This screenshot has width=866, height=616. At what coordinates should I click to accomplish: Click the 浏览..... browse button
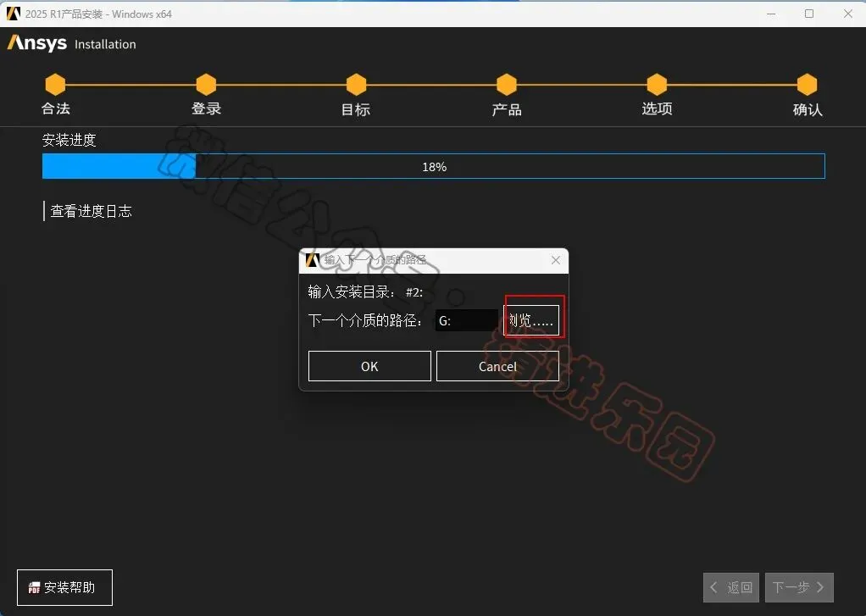point(531,320)
